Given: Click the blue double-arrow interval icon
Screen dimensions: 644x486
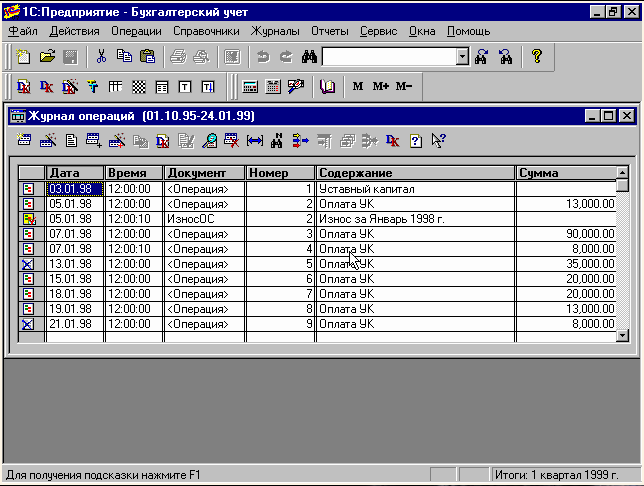Looking at the screenshot, I should pos(255,141).
